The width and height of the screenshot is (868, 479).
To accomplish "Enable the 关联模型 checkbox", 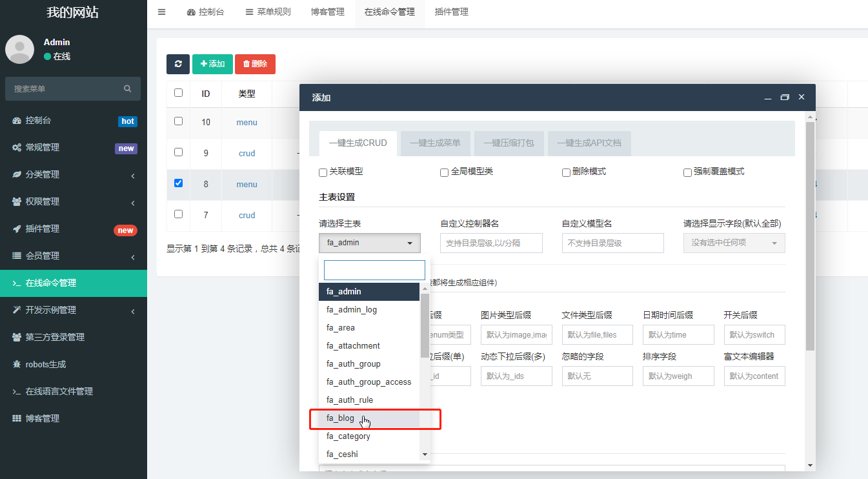I will point(323,172).
